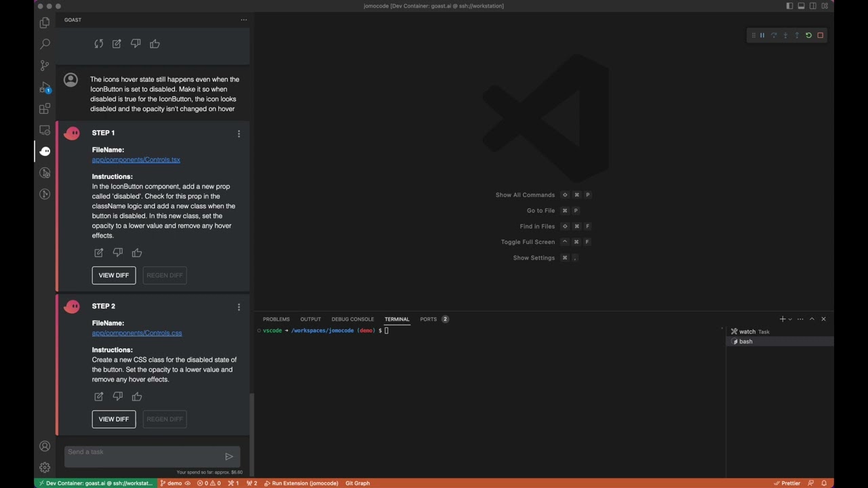Open the Search view in activity bar
868x488 pixels.
pos(45,44)
